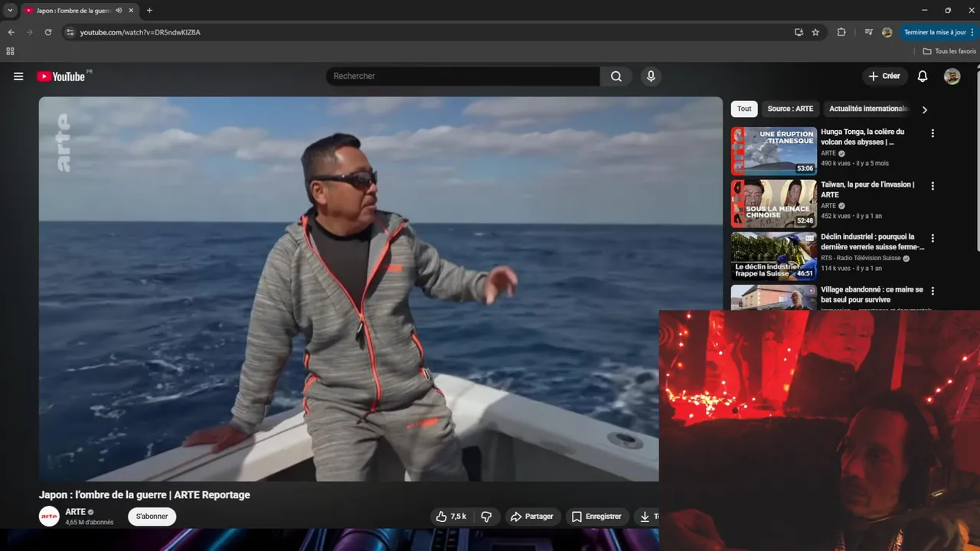Select the Actualités internationales chip
Image resolution: width=980 pixels, height=551 pixels.
pyautogui.click(x=868, y=109)
